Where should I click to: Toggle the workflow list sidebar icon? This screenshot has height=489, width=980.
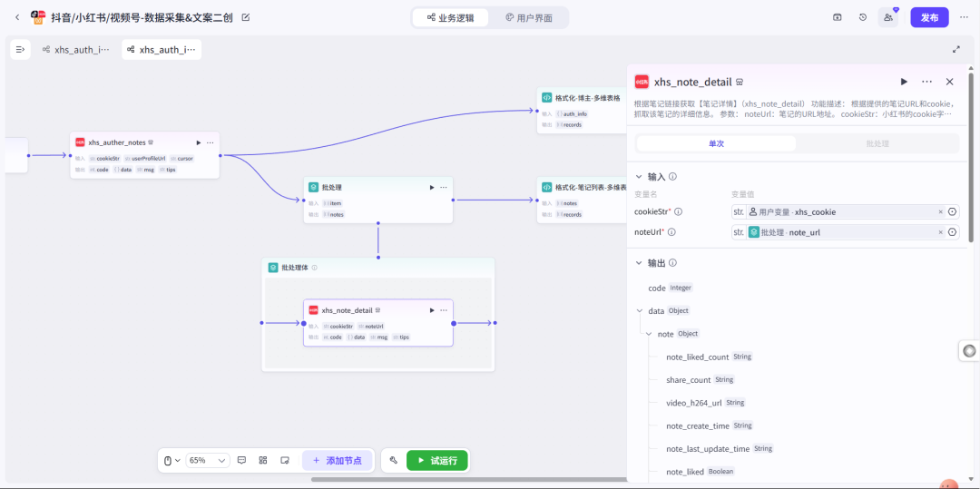[21, 49]
